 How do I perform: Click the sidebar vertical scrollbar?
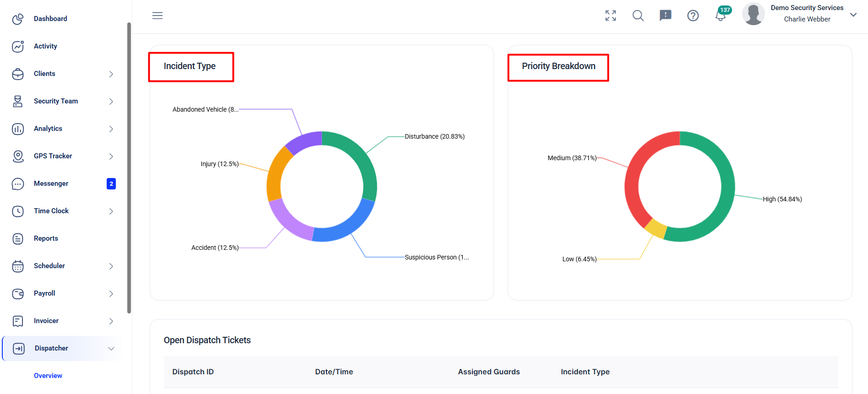coord(129,167)
